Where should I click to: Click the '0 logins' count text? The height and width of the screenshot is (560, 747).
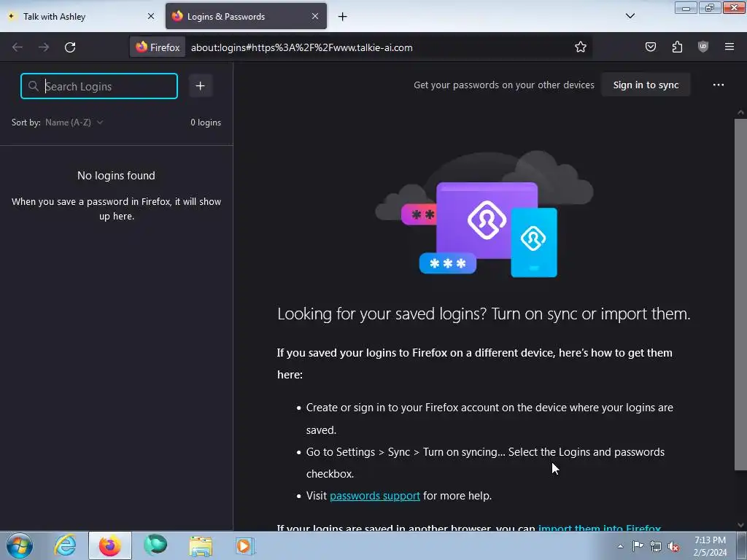[206, 122]
